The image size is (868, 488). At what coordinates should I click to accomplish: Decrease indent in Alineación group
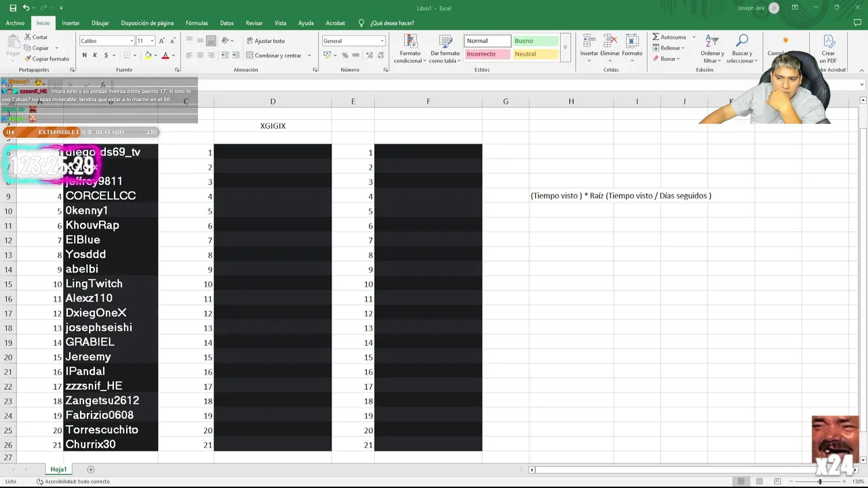pos(224,56)
